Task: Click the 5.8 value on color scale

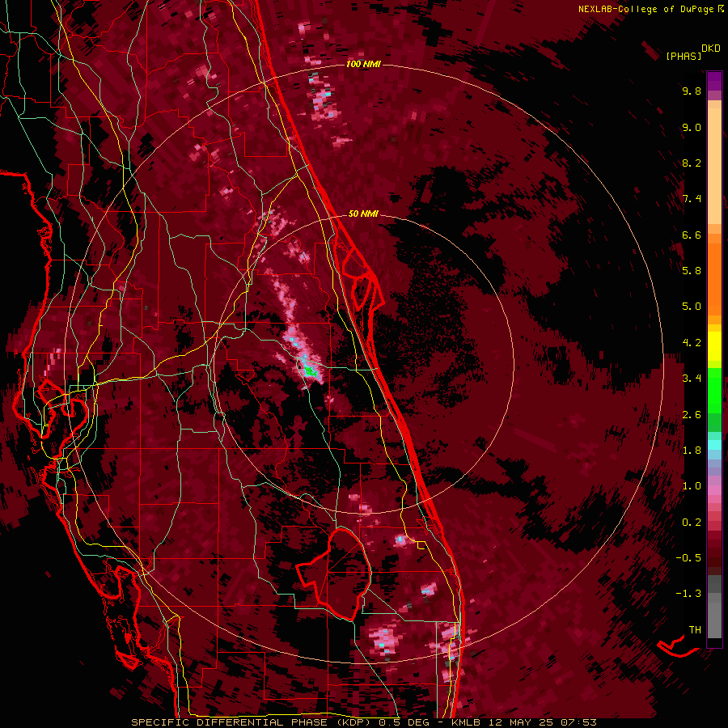Action: 692,271
